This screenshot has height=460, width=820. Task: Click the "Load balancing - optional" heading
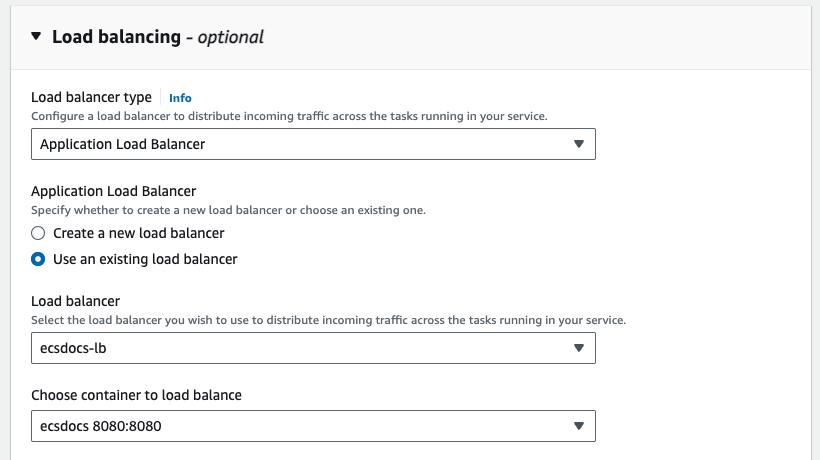pyautogui.click(x=158, y=37)
